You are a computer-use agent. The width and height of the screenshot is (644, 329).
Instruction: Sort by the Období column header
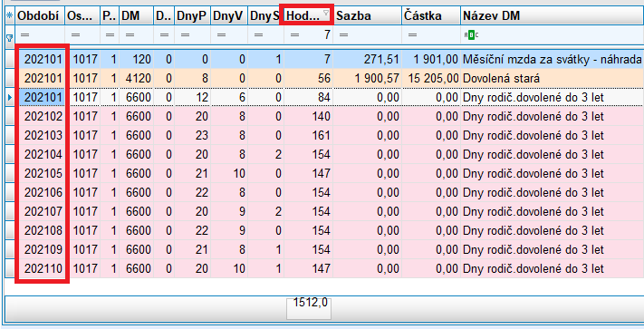40,16
